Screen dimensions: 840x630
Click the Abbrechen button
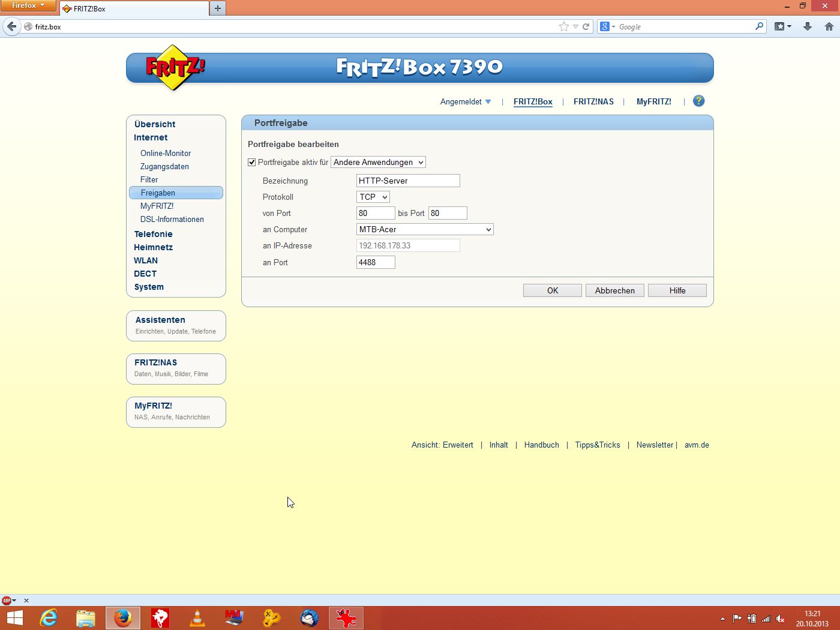(x=615, y=290)
